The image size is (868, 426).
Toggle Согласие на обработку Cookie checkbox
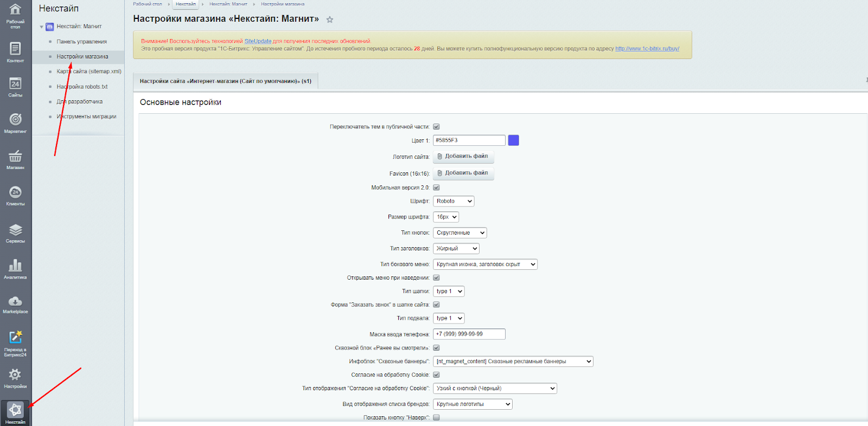click(x=436, y=375)
